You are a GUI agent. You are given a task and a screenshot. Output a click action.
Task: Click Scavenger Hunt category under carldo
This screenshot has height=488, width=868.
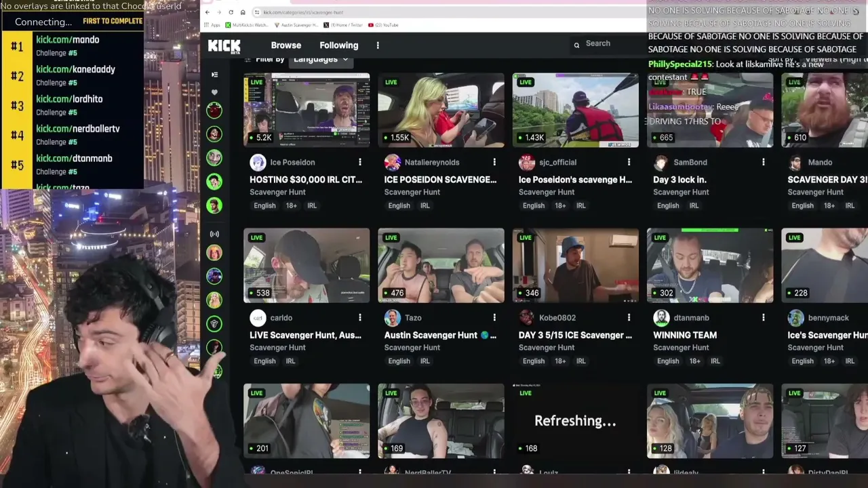point(277,348)
